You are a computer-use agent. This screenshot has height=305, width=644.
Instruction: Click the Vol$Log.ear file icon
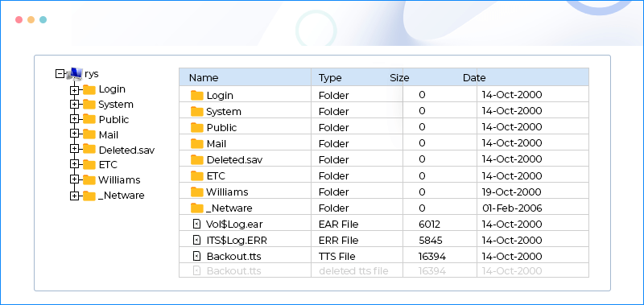pos(197,225)
